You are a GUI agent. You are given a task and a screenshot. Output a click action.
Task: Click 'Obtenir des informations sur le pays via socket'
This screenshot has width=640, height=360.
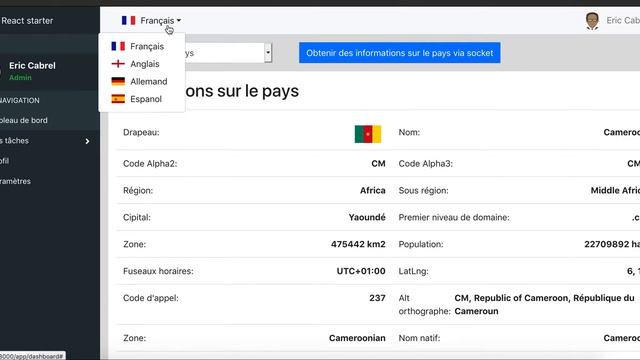point(400,53)
